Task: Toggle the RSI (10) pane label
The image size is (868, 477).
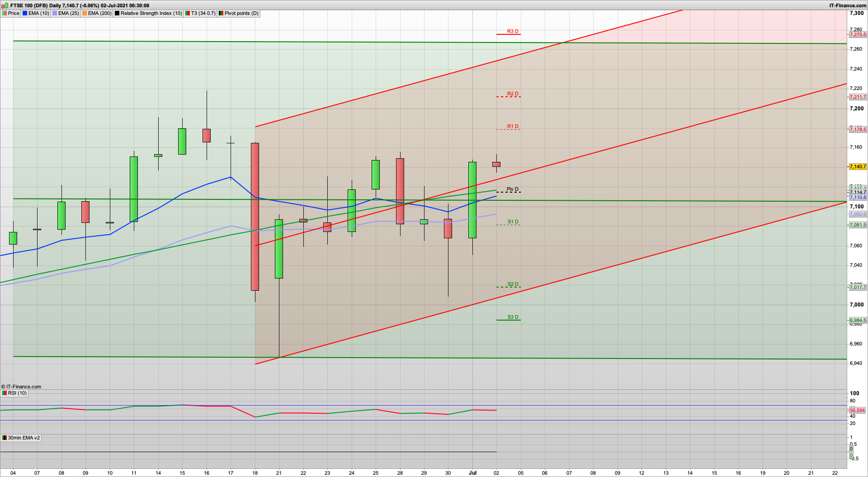Action: (15, 393)
